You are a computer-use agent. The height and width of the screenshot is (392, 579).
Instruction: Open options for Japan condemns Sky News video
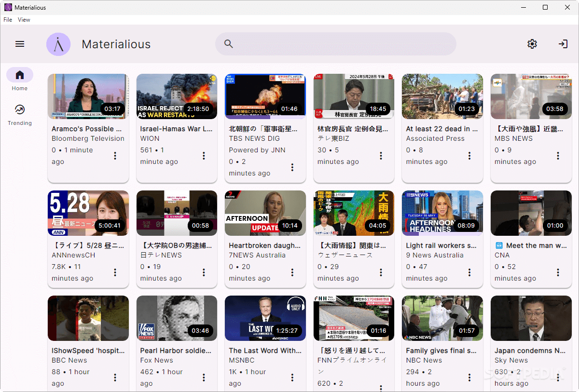coord(558,378)
